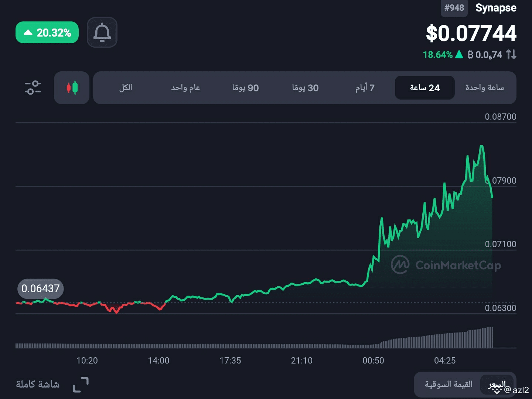Select the 7 أيام time range
The width and height of the screenshot is (532, 399).
(365, 88)
